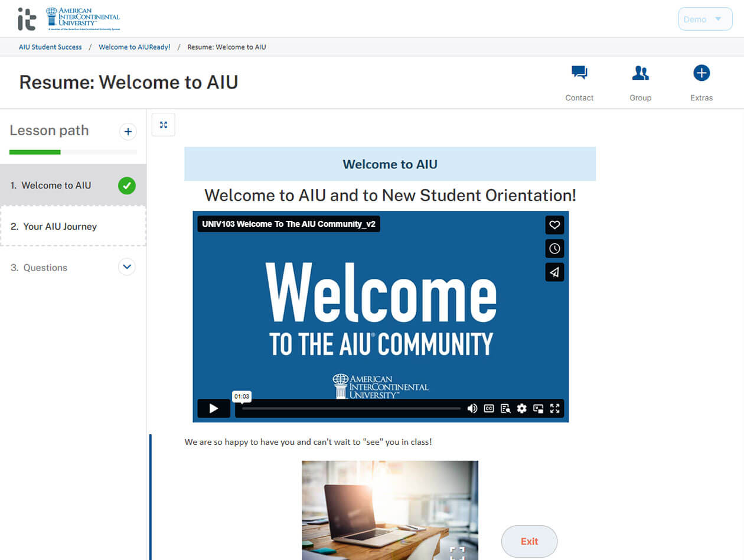The height and width of the screenshot is (560, 744).
Task: Select Welcome to AIU lesson item
Action: [56, 185]
